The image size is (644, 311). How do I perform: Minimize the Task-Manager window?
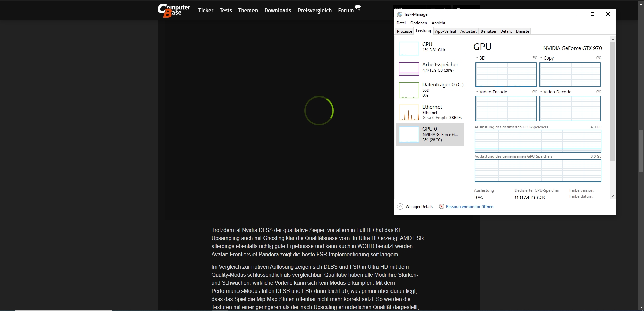pos(578,14)
